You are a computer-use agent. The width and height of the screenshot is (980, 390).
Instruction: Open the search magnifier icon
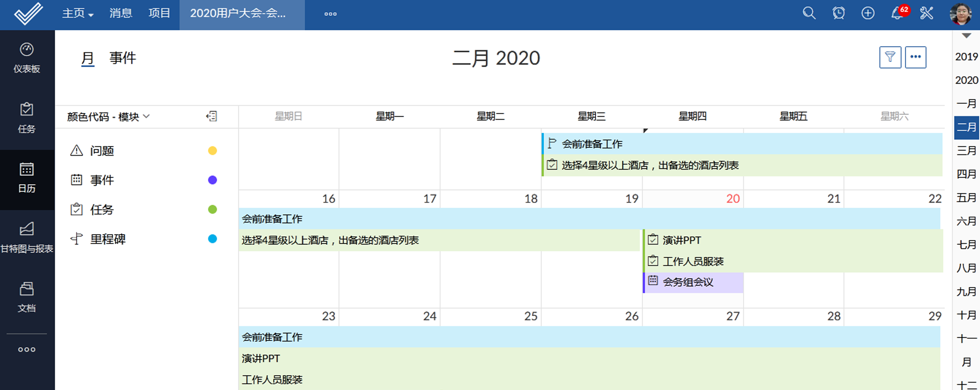coord(809,13)
